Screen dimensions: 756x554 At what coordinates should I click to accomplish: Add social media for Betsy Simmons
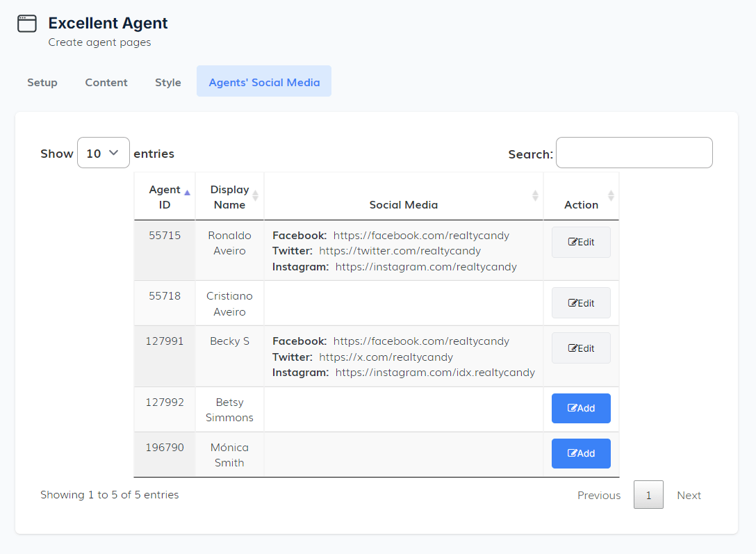(581, 409)
